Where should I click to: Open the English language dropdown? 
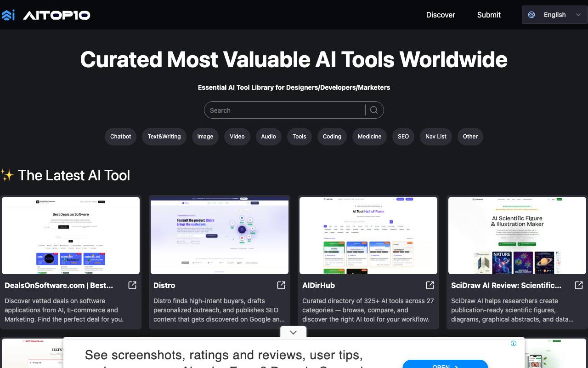point(555,15)
